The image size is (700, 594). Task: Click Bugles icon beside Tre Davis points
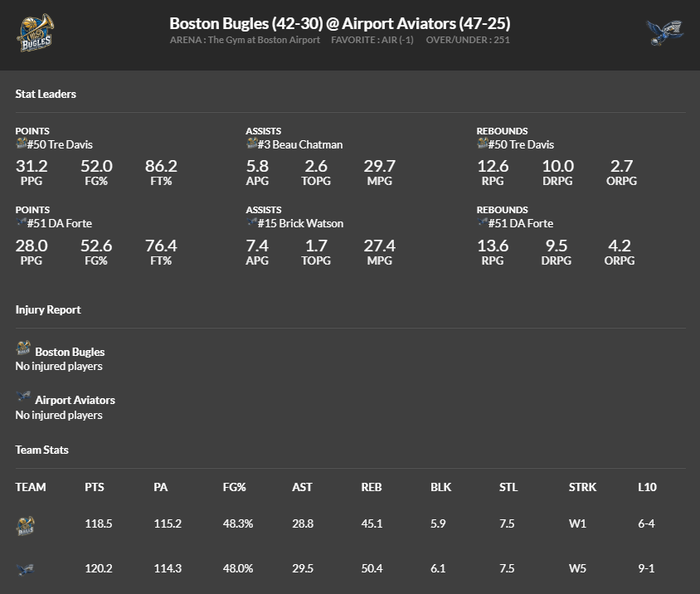(x=22, y=144)
